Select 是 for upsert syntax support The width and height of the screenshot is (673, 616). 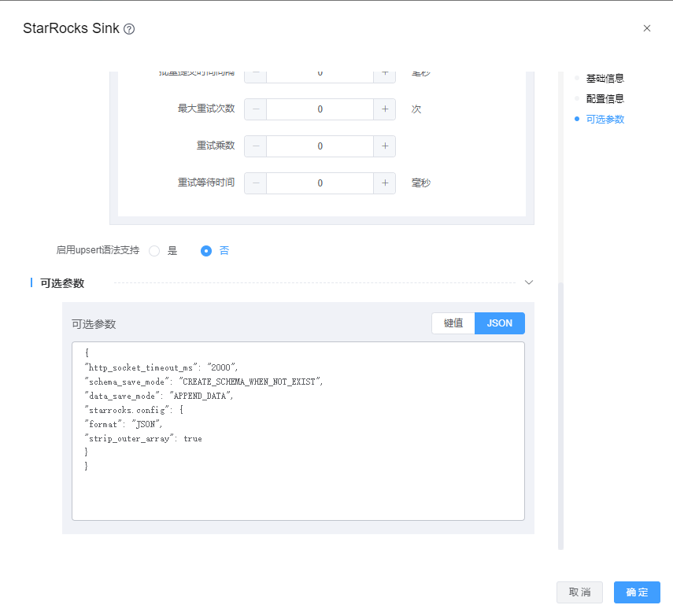[x=155, y=251]
